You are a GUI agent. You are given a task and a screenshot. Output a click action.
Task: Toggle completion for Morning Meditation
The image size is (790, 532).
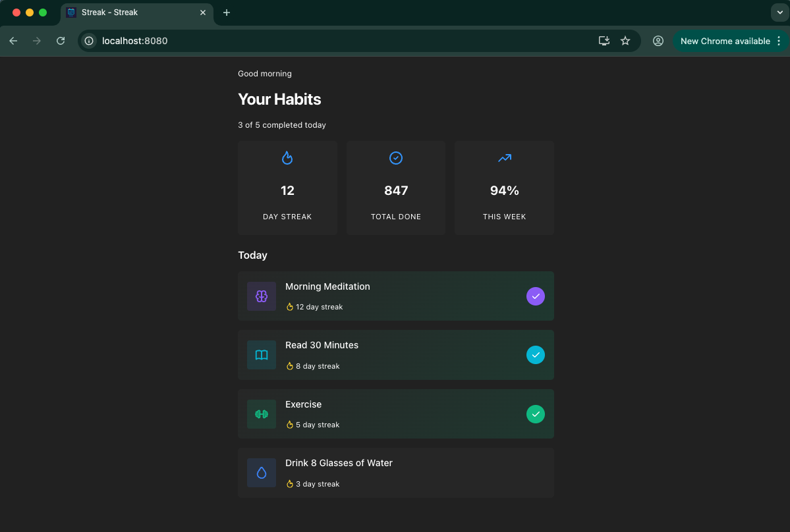536,296
